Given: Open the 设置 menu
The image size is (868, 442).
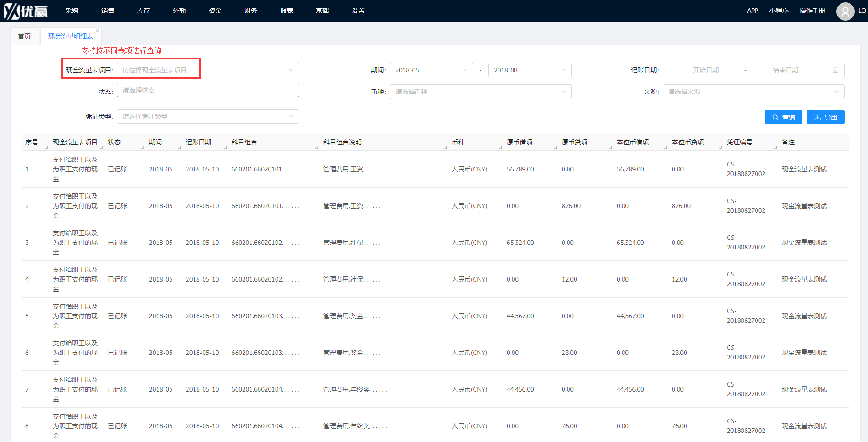Looking at the screenshot, I should pyautogui.click(x=358, y=11).
